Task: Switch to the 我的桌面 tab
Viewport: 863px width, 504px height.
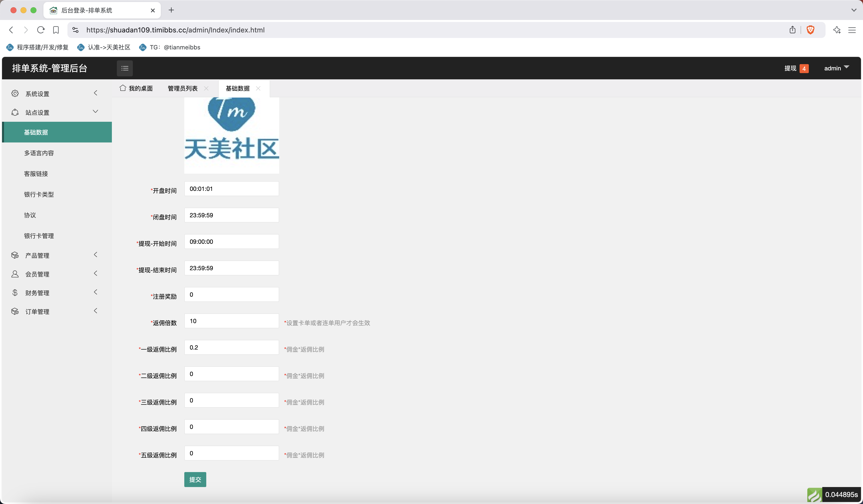Action: [136, 88]
